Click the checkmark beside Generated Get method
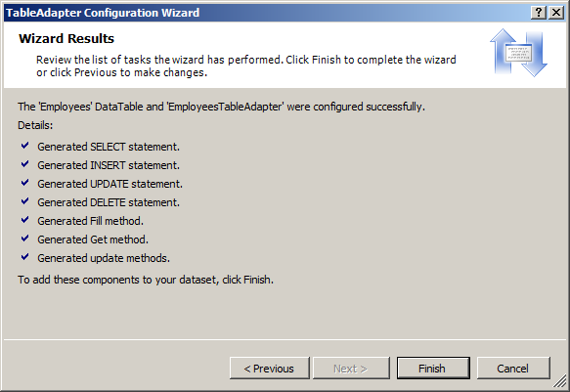The image size is (570, 392). 24,239
